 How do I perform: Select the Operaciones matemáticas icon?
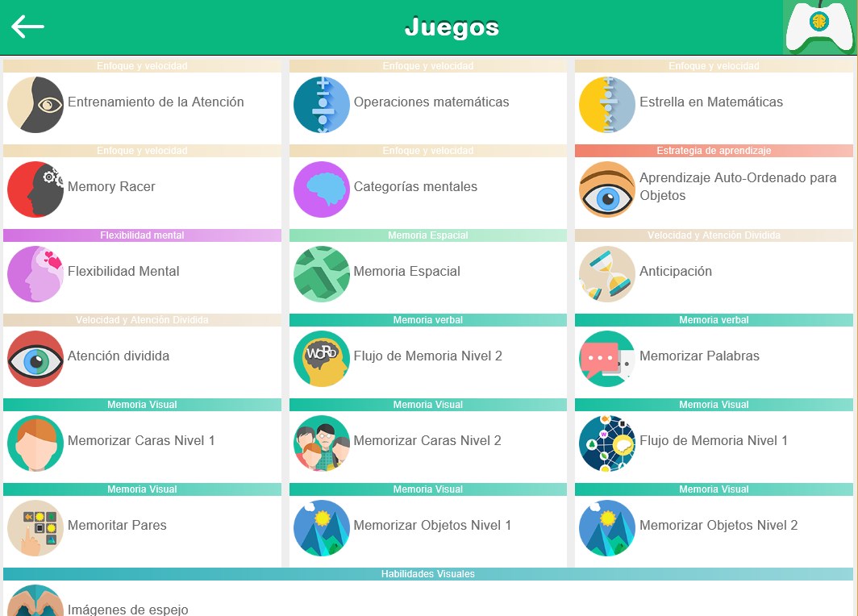(321, 102)
